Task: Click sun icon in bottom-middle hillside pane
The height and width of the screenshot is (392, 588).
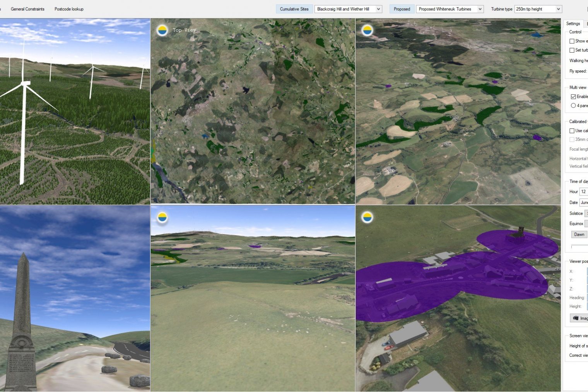Action: click(162, 217)
